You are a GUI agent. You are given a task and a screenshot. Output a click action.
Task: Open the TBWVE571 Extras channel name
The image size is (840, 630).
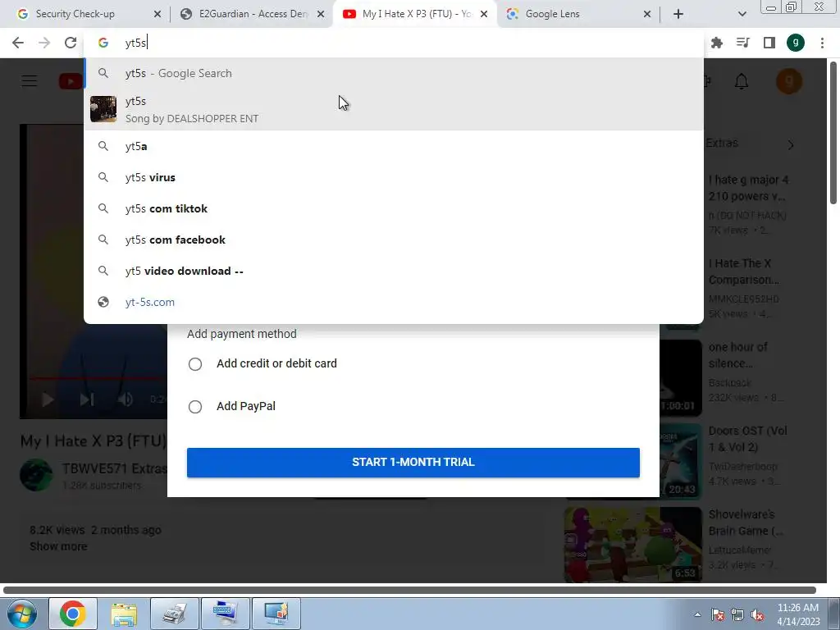[115, 468]
